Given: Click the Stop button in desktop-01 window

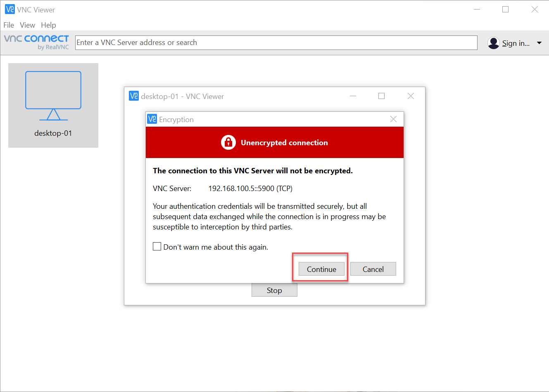Looking at the screenshot, I should [274, 290].
